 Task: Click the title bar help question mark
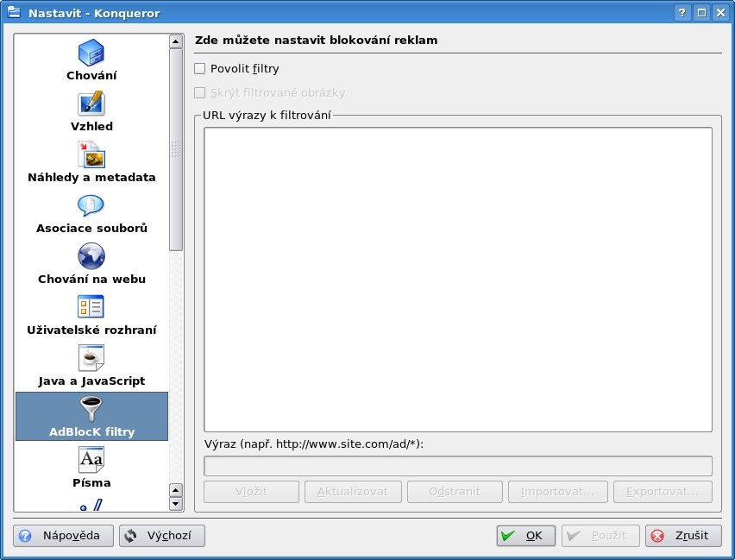coord(682,13)
